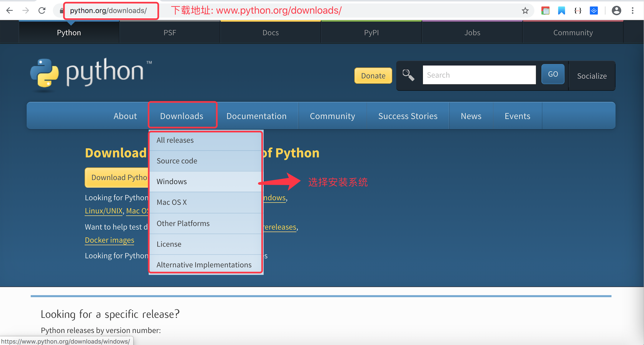Click the browser forward arrow
Image resolution: width=644 pixels, height=345 pixels.
(26, 11)
